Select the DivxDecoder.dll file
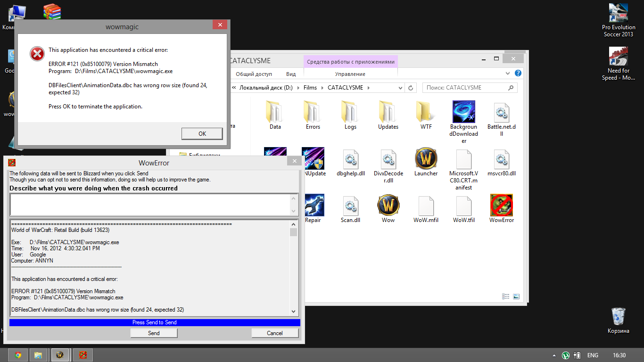Screen dimensions: 644x362 pos(388,165)
